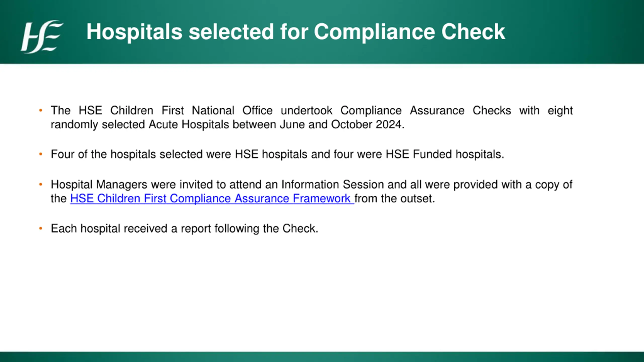Click the word 'Check' in the title
Image resolution: width=644 pixels, height=362 pixels.
coord(473,32)
